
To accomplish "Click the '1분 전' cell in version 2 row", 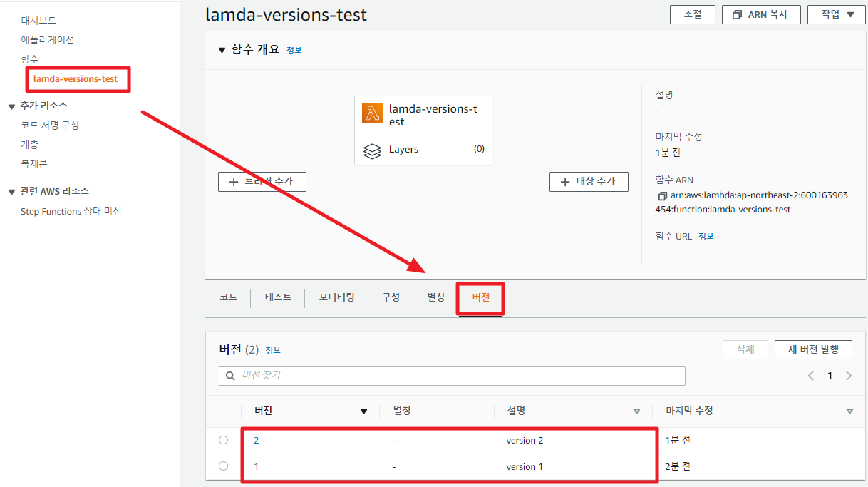I will pyautogui.click(x=678, y=440).
